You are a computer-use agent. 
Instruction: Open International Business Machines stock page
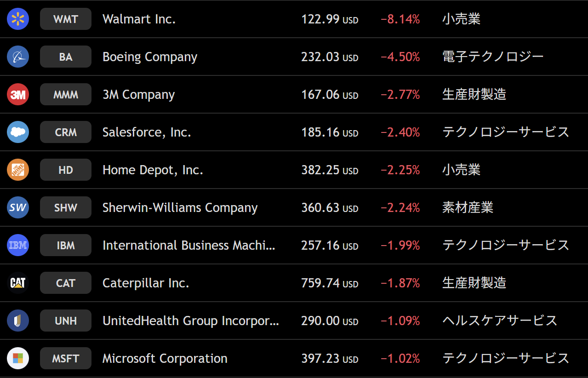pyautogui.click(x=188, y=246)
